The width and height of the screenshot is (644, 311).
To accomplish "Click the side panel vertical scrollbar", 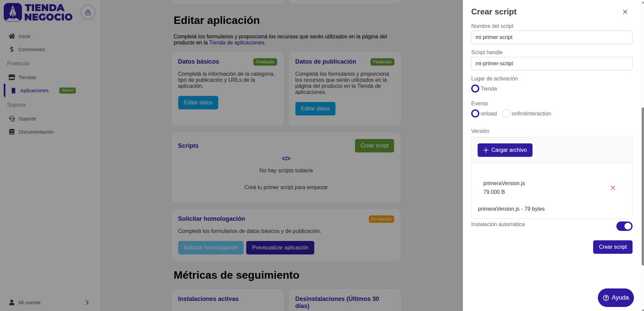I will click(643, 186).
